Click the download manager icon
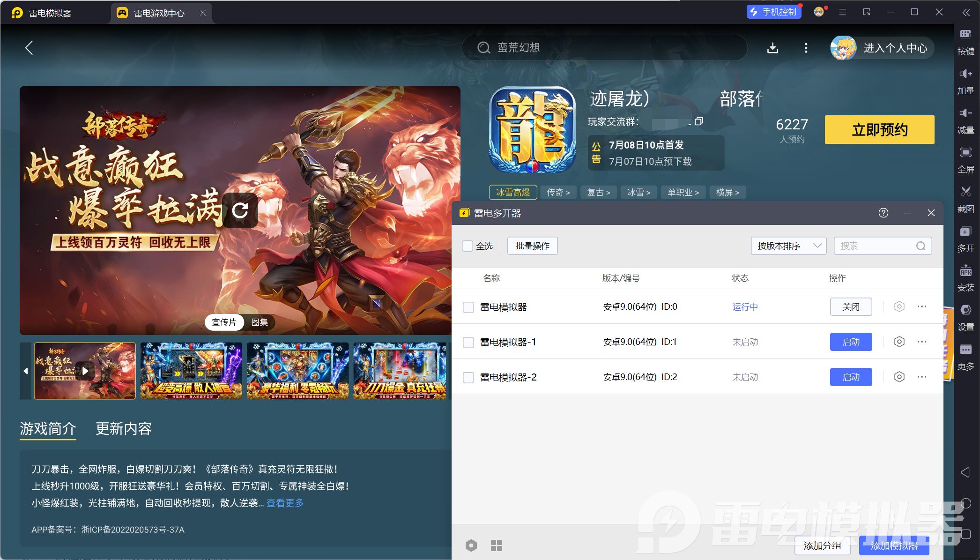Image resolution: width=980 pixels, height=560 pixels. [773, 48]
